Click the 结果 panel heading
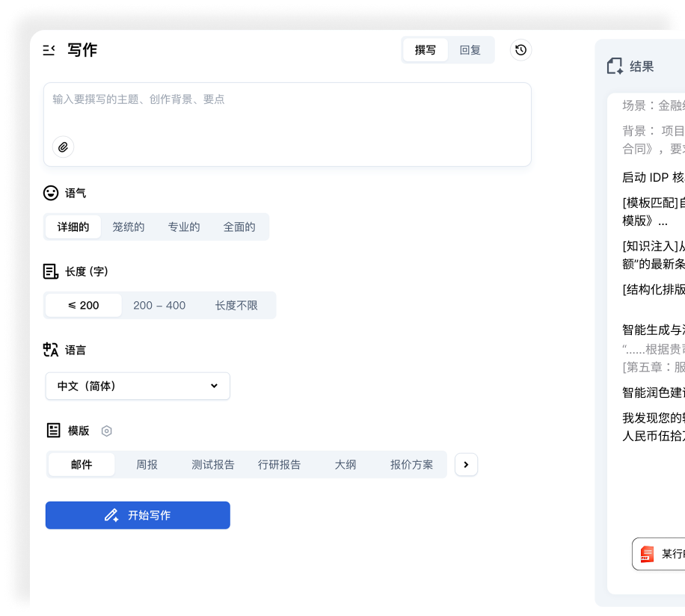685x616 pixels. coord(642,67)
